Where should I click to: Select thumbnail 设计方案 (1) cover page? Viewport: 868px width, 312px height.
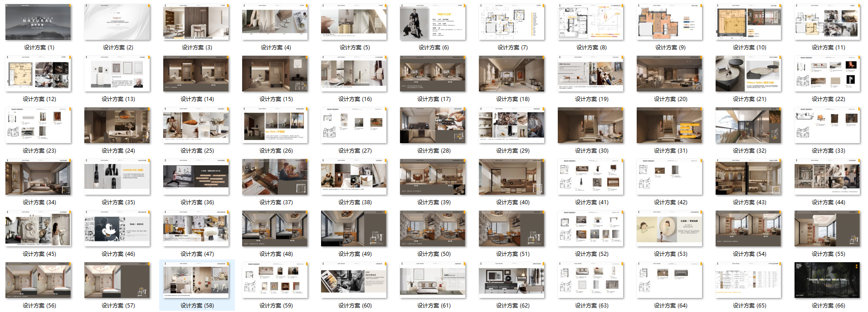pyautogui.click(x=38, y=22)
